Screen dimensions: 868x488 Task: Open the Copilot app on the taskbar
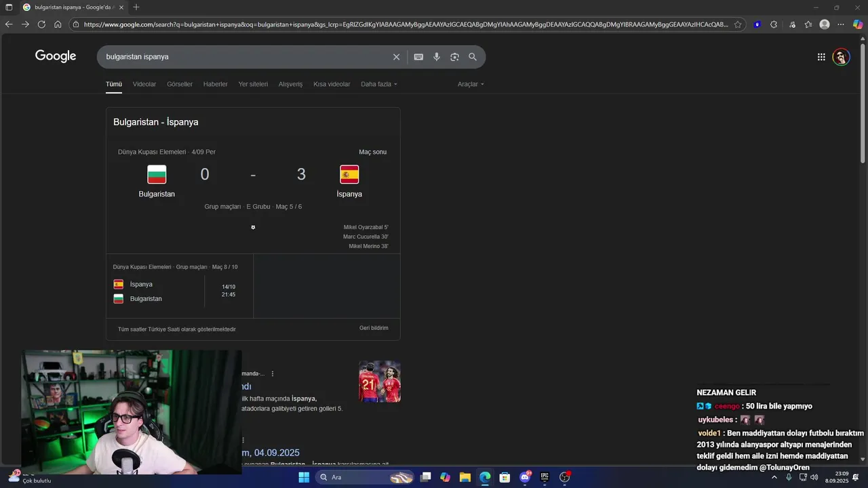[445, 477]
